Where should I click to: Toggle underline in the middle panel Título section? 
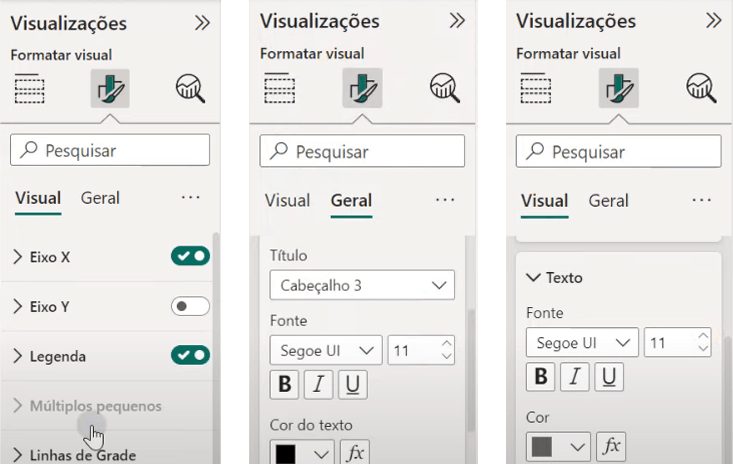click(353, 385)
